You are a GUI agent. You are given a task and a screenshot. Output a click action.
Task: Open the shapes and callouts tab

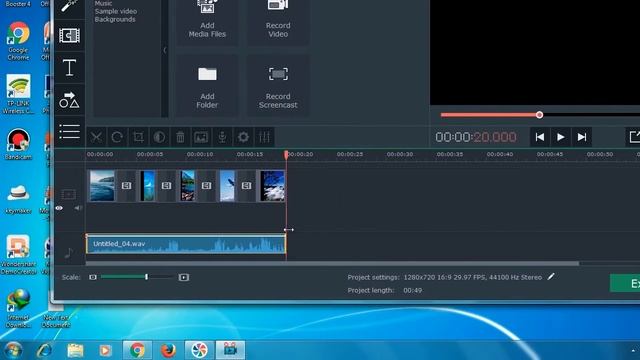tap(69, 100)
